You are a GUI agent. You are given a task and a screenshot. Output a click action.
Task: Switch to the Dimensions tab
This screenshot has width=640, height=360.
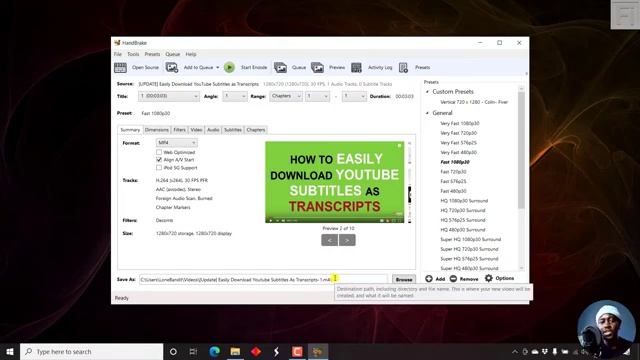[156, 130]
